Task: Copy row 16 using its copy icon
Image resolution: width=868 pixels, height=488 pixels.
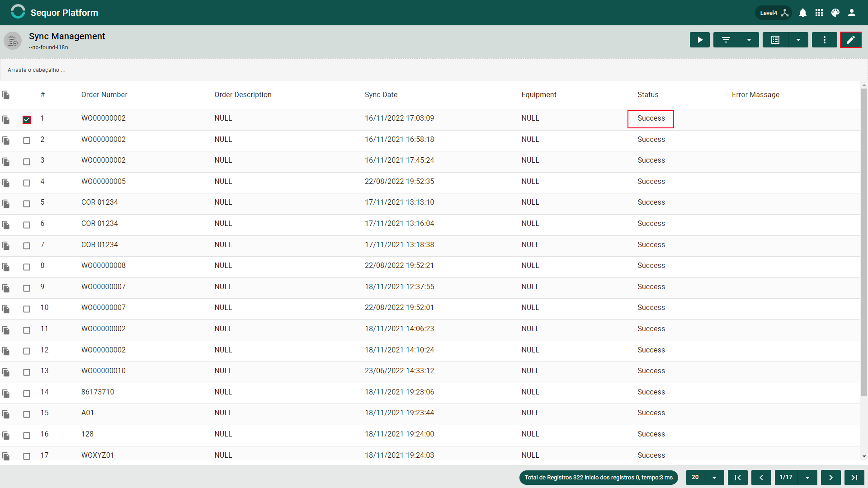Action: point(6,436)
